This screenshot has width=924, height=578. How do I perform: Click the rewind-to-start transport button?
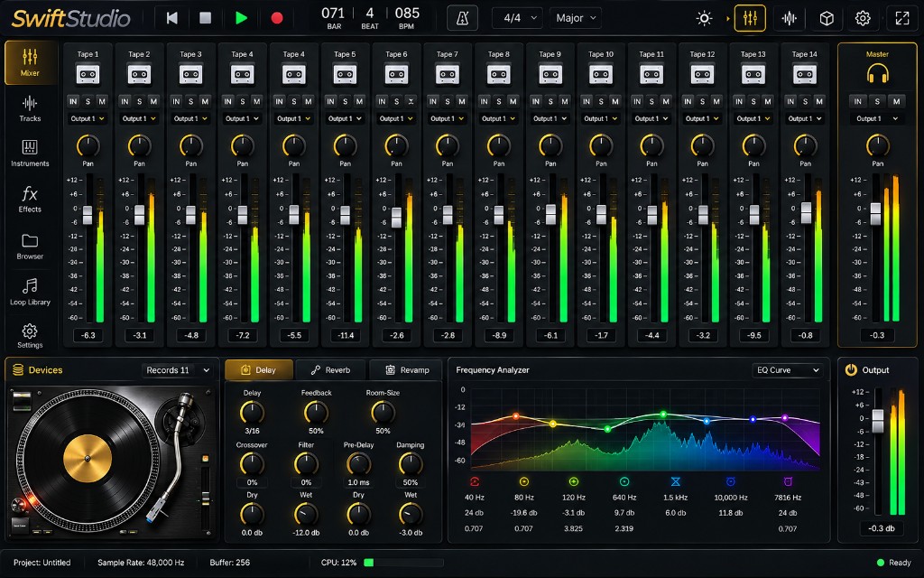click(171, 18)
